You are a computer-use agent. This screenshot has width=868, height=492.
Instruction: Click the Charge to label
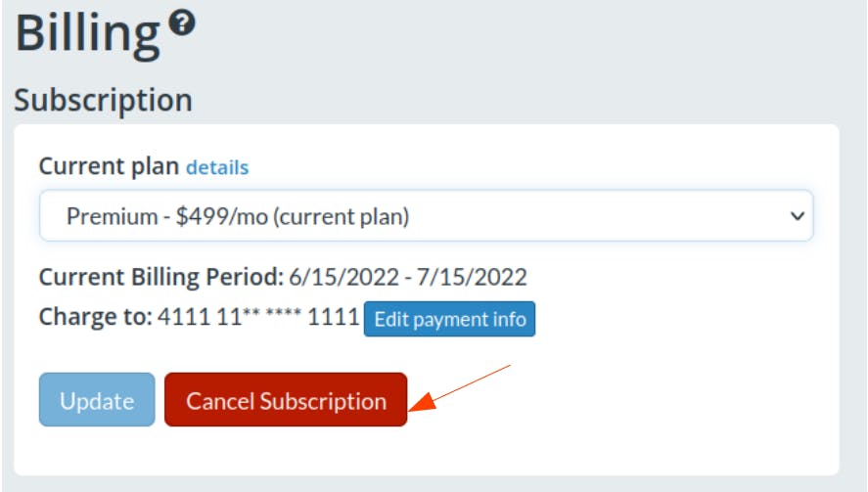pos(95,319)
